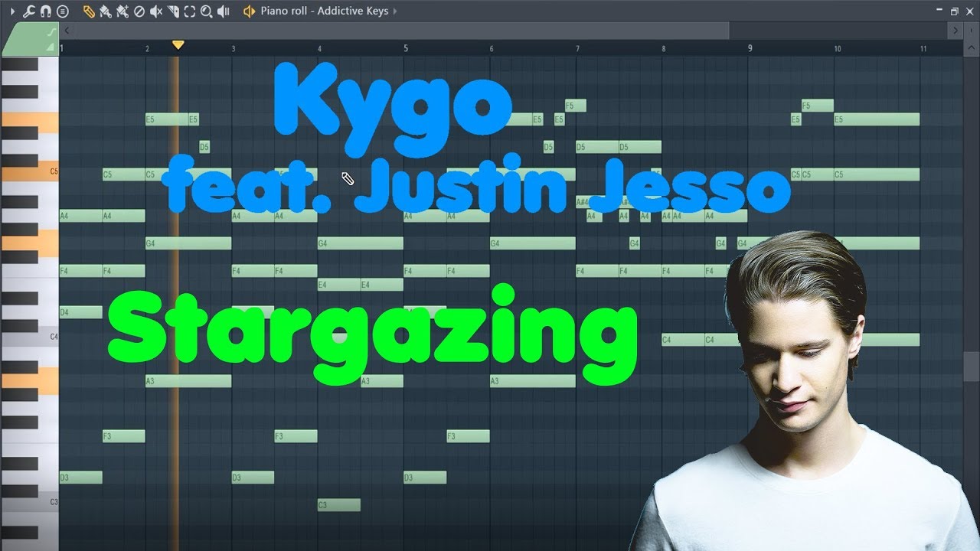Select the first C4 note at bar 8
The width and height of the screenshot is (980, 551).
point(683,340)
